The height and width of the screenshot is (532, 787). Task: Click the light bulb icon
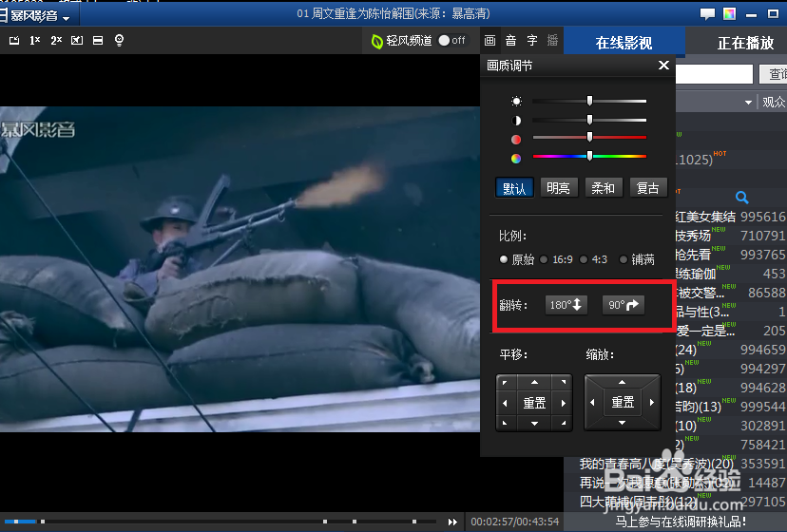119,40
